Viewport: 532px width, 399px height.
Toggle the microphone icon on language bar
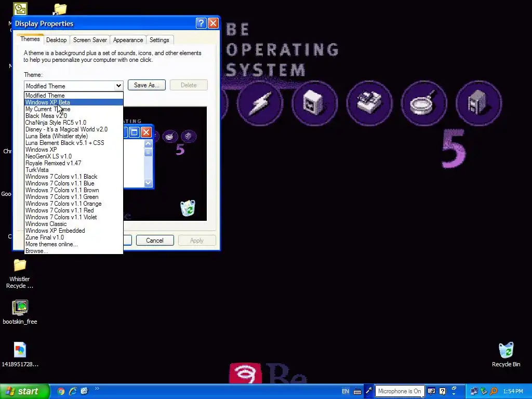pyautogui.click(x=369, y=391)
